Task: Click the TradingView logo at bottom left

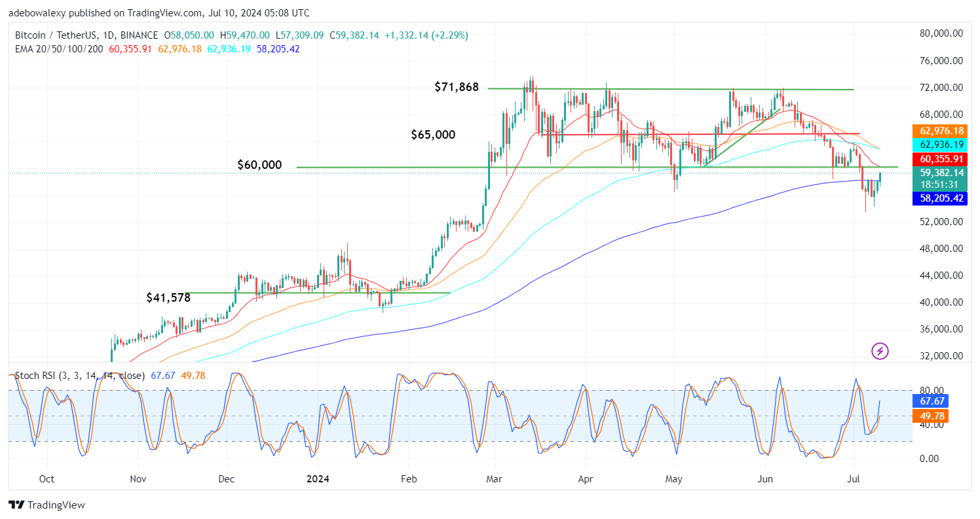Action: [47, 505]
